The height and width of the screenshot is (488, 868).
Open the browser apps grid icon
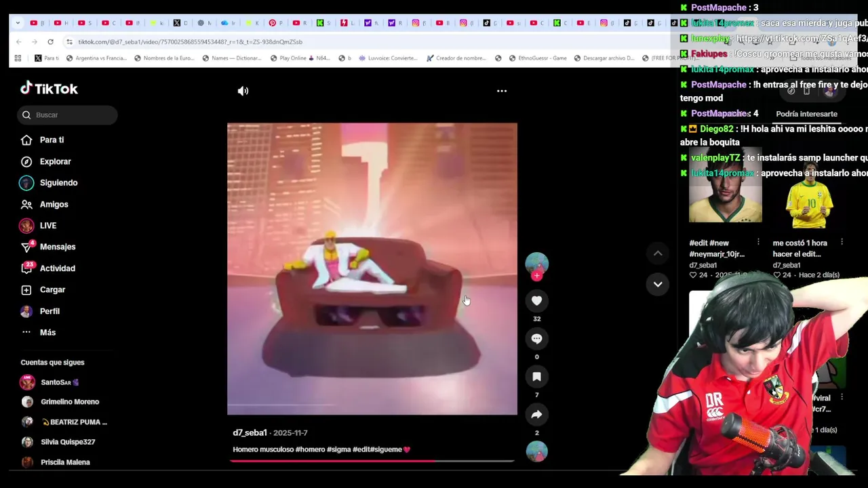pos(18,58)
